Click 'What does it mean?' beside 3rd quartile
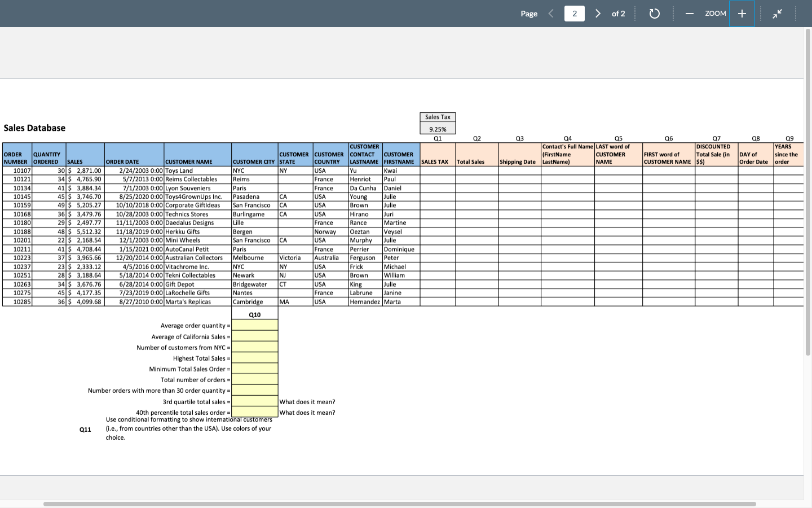Image resolution: width=812 pixels, height=508 pixels. [307, 402]
